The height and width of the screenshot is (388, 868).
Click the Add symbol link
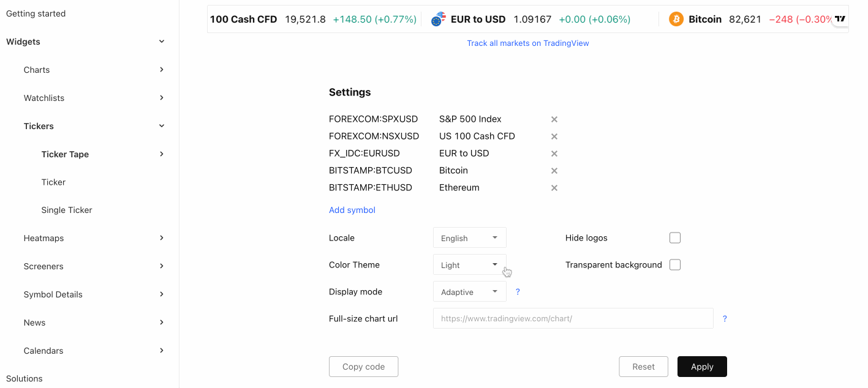pyautogui.click(x=352, y=210)
